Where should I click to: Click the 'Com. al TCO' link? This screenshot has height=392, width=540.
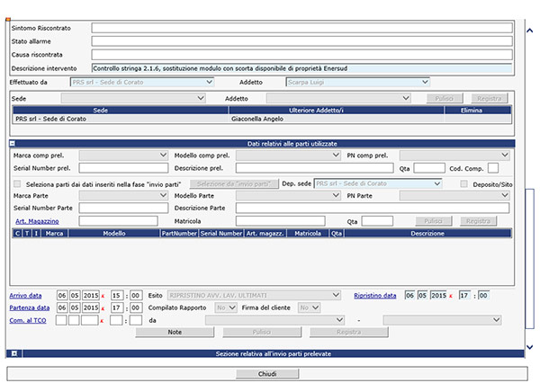click(28, 321)
